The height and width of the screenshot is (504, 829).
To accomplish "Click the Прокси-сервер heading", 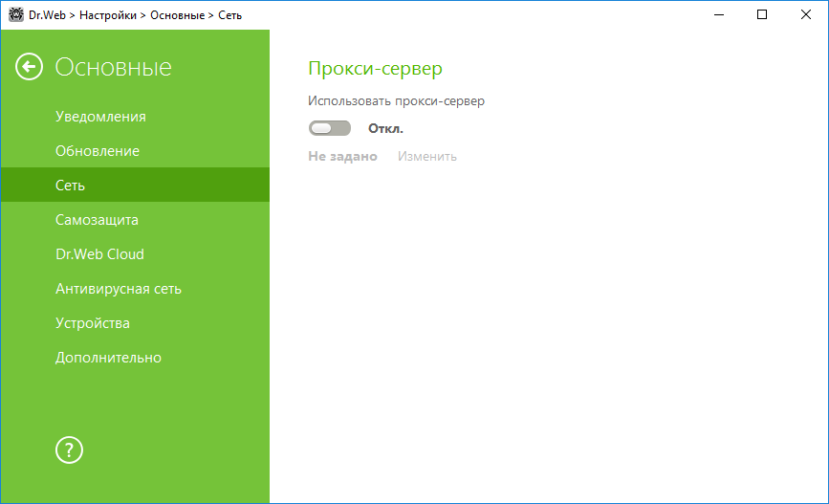I will click(x=376, y=68).
